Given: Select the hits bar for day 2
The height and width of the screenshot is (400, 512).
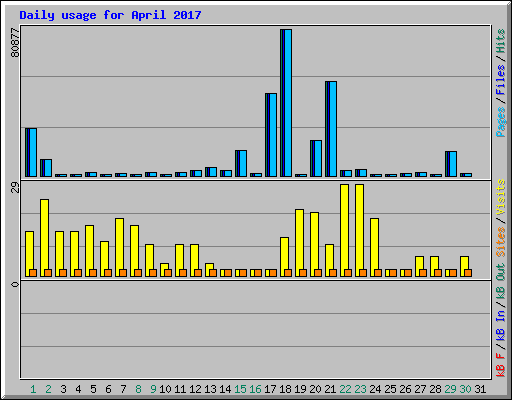Looking at the screenshot, I should [46, 168].
